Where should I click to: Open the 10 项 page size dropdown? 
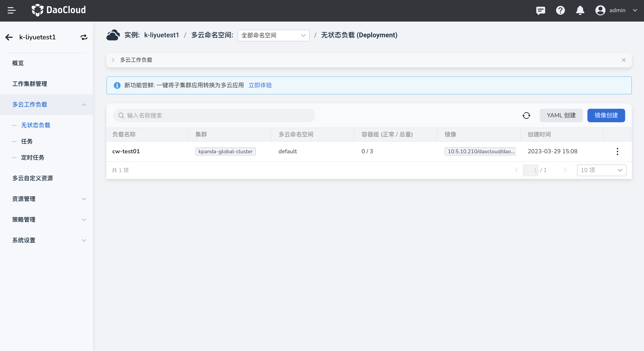(x=601, y=170)
